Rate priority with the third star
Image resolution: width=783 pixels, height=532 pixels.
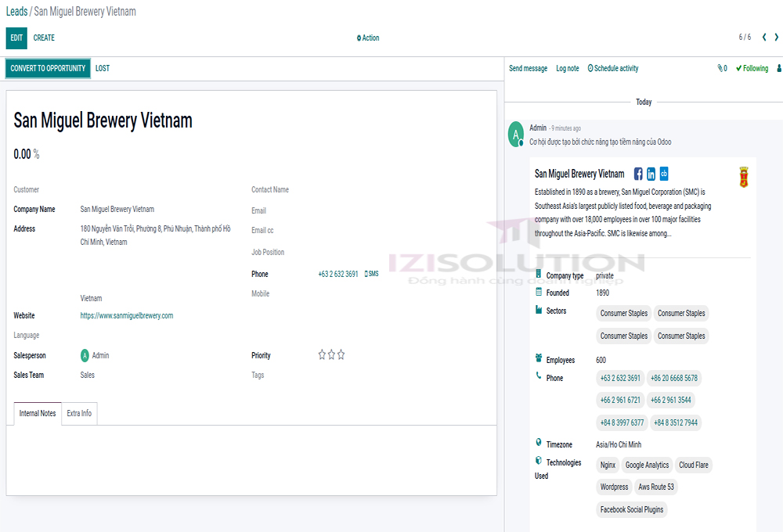click(341, 354)
